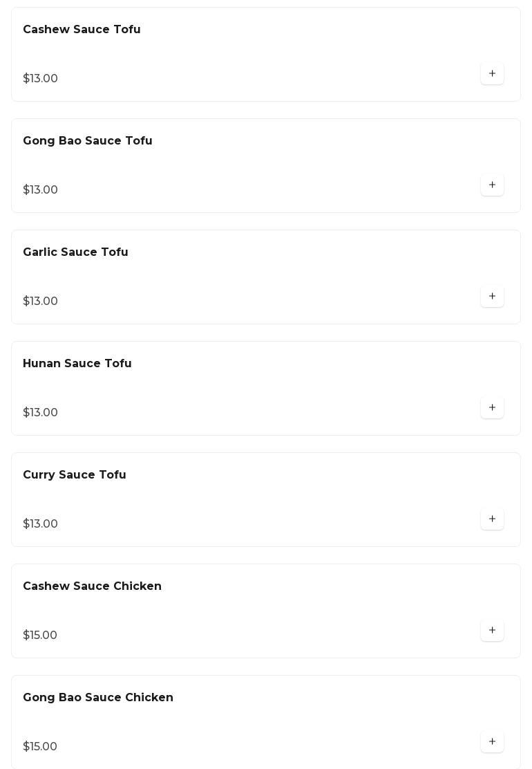Image resolution: width=532 pixels, height=769 pixels.
Task: Click the $13.00 price under Hunan Sauce Tofu
Action: [x=40, y=413]
